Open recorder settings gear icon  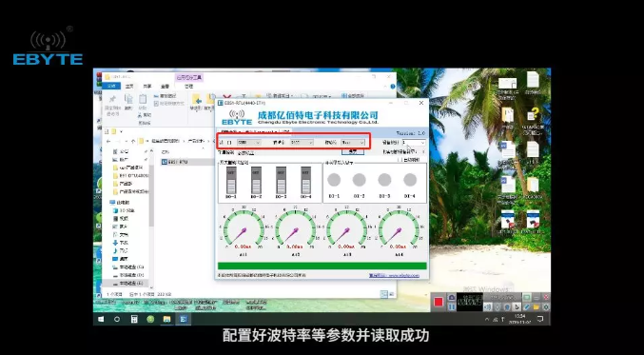[x=546, y=306]
